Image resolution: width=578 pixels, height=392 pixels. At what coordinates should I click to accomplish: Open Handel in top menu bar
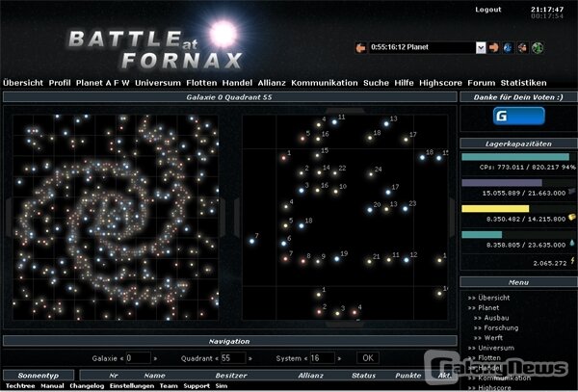point(237,83)
